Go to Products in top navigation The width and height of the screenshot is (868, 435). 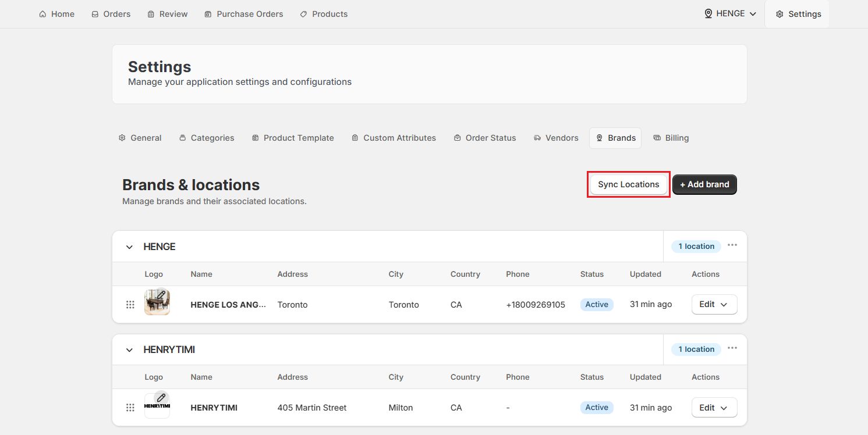324,14
